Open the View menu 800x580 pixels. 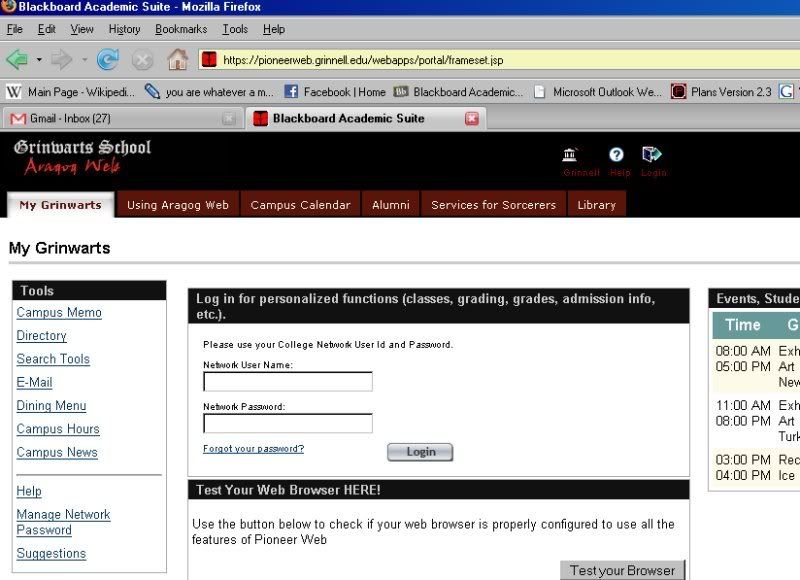[82, 29]
